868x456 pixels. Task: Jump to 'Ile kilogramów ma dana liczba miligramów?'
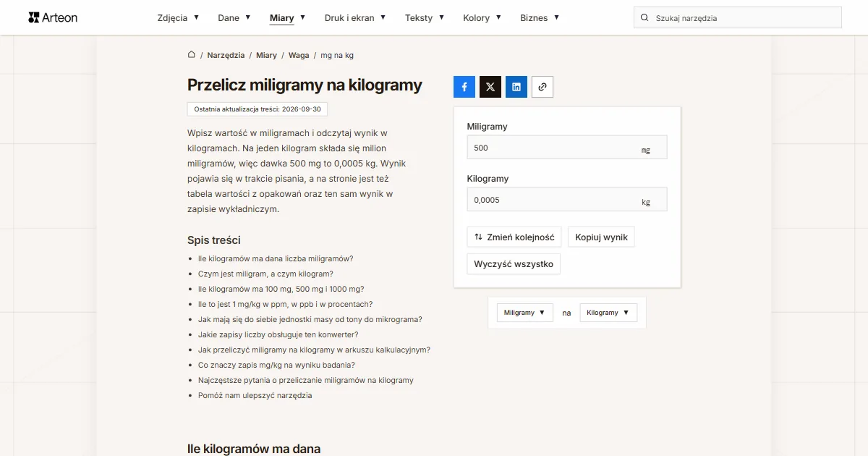click(x=276, y=258)
